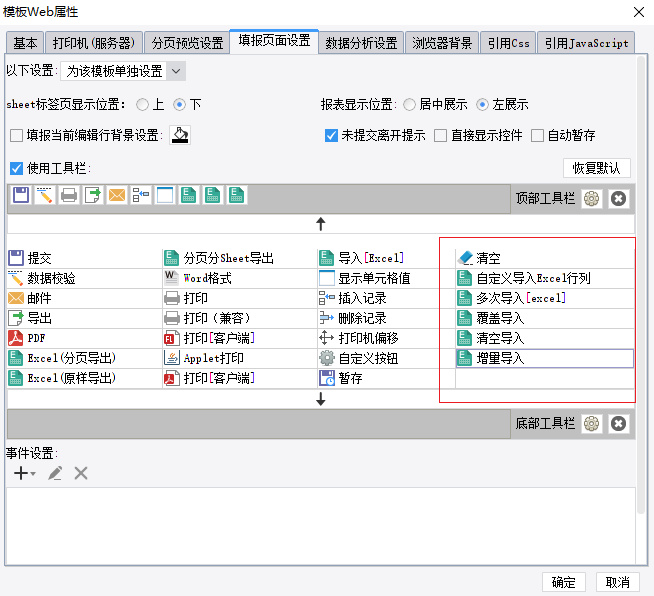This screenshot has width=654, height=596.
Task: Open the 引用JavaScript tab
Action: pyautogui.click(x=586, y=43)
